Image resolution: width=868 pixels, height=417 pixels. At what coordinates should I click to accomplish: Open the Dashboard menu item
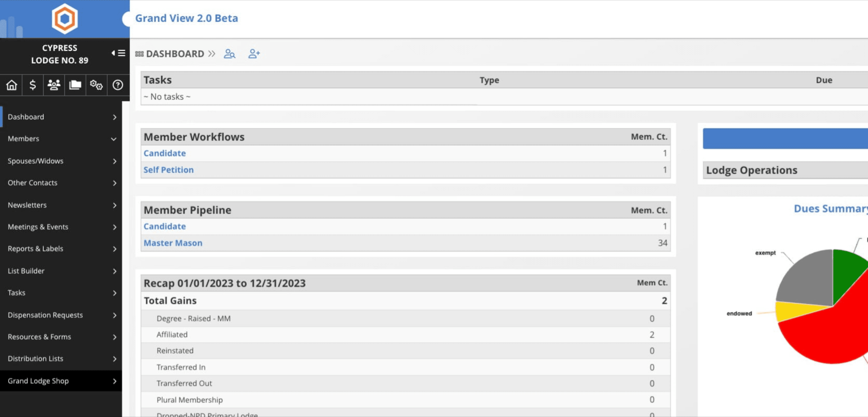pyautogui.click(x=61, y=117)
